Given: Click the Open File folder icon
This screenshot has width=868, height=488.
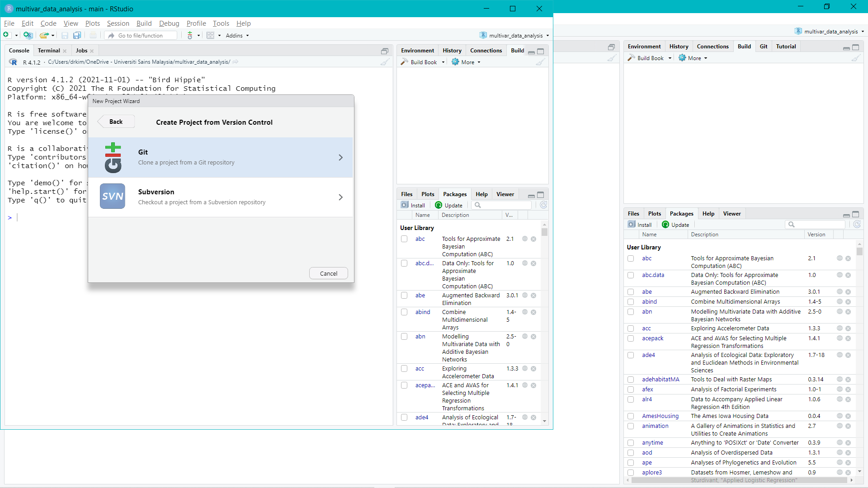Looking at the screenshot, I should point(44,35).
